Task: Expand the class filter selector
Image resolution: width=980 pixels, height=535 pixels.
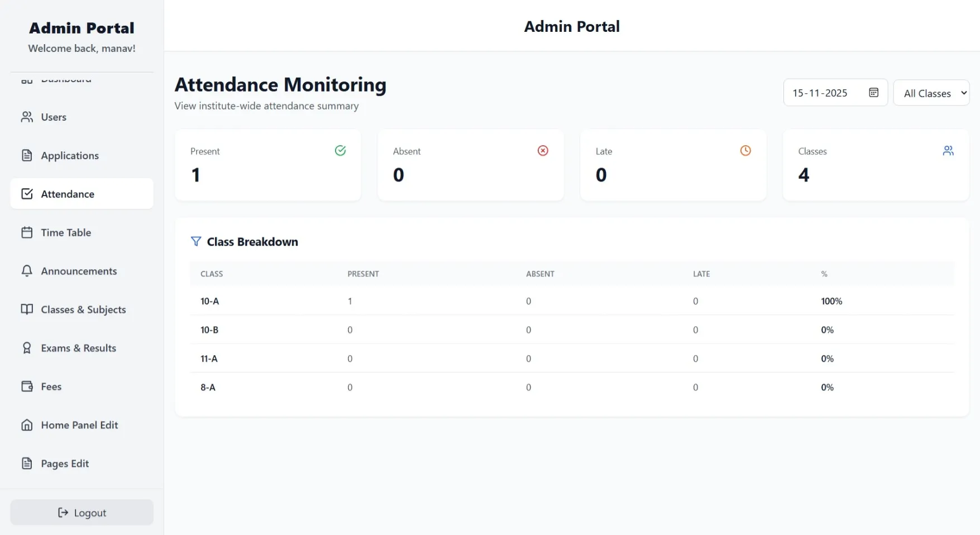Action: coord(931,93)
